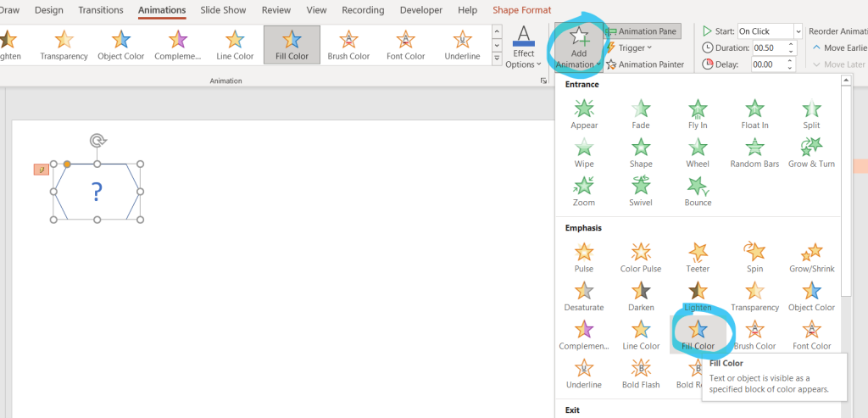Choose the Fly In entrance effect

(x=698, y=114)
